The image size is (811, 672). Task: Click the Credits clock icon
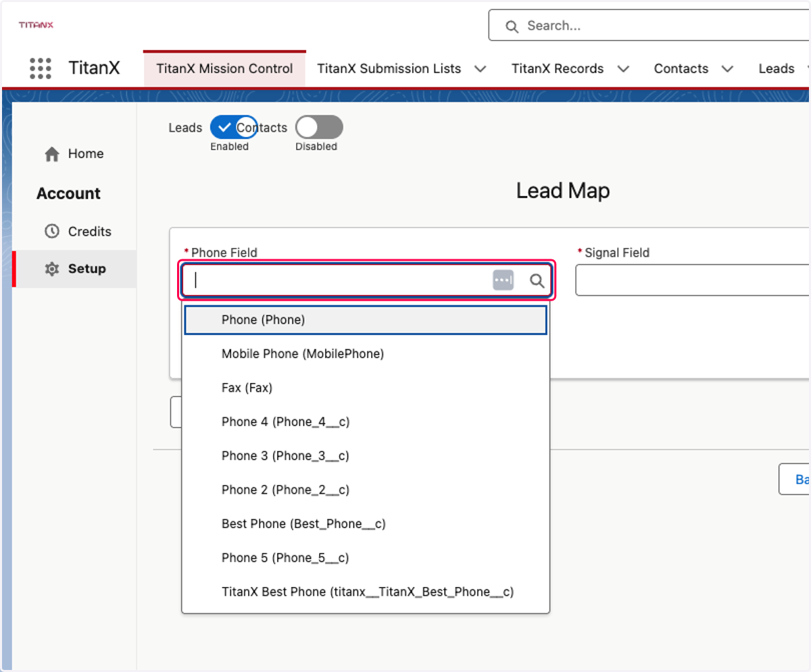click(x=52, y=231)
